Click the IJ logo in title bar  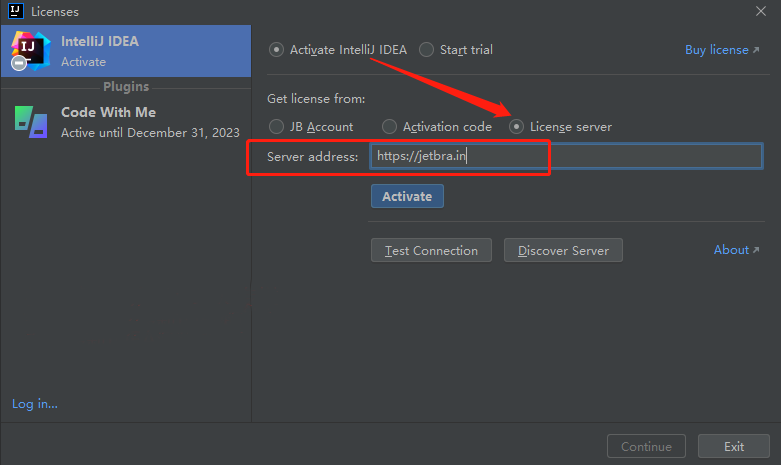(x=16, y=11)
